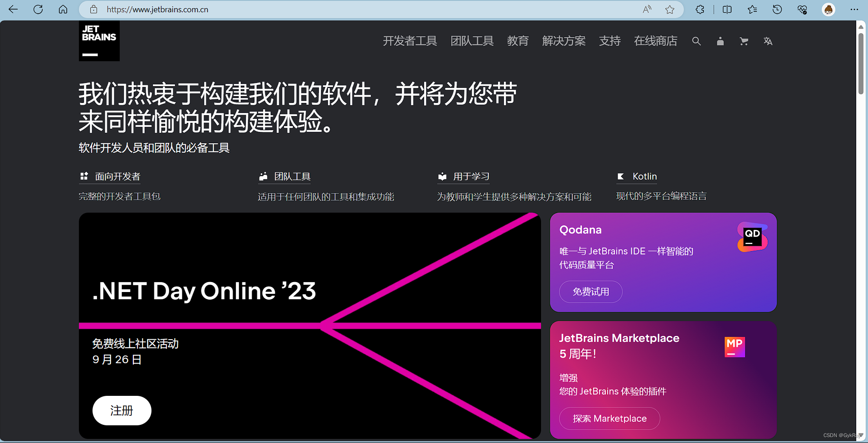Open browser essentials heart icon

[802, 9]
